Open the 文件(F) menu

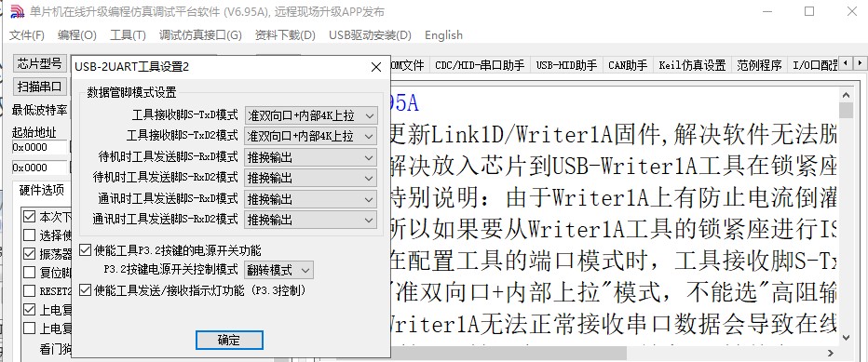(x=27, y=34)
